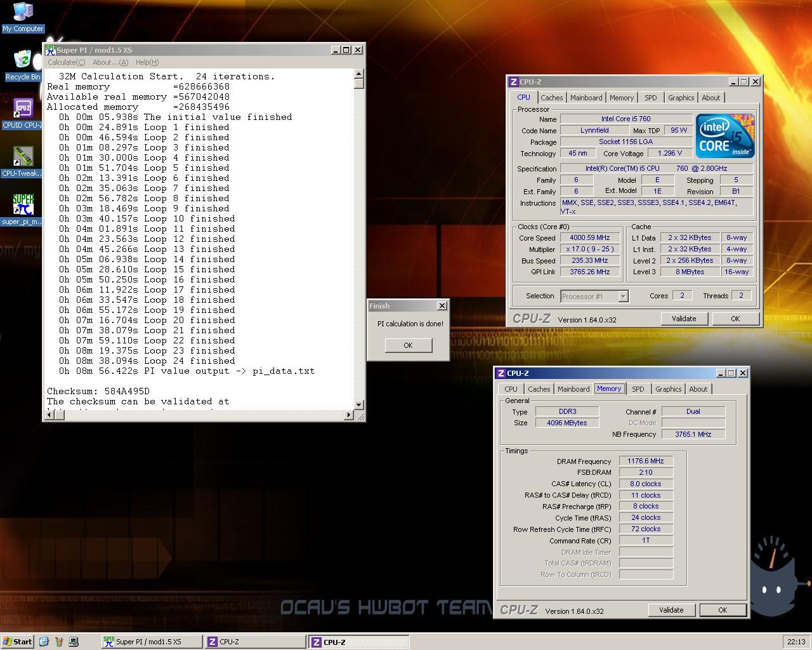
Task: Click OK in top CPU-Z window
Action: coord(735,319)
